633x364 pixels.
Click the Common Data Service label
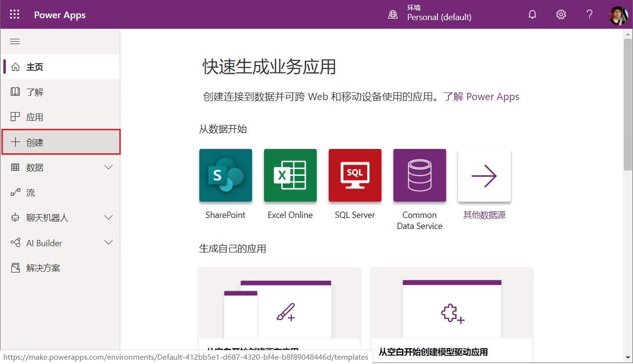point(420,220)
